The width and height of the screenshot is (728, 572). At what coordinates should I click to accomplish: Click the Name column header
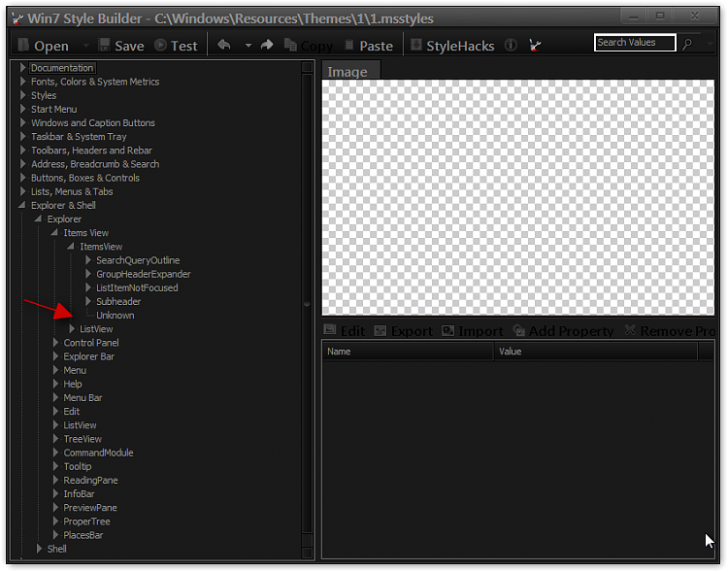(408, 352)
